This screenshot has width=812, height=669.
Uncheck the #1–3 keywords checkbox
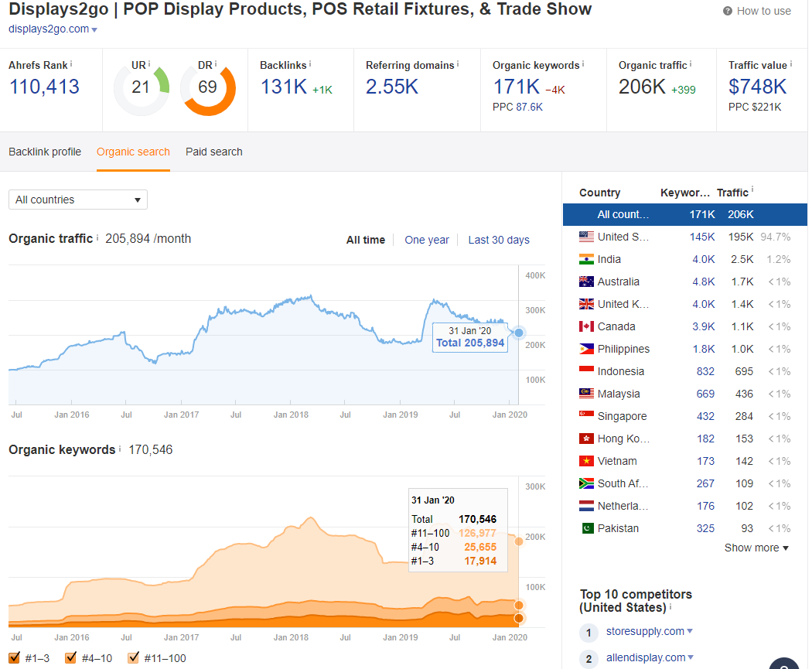(x=15, y=657)
